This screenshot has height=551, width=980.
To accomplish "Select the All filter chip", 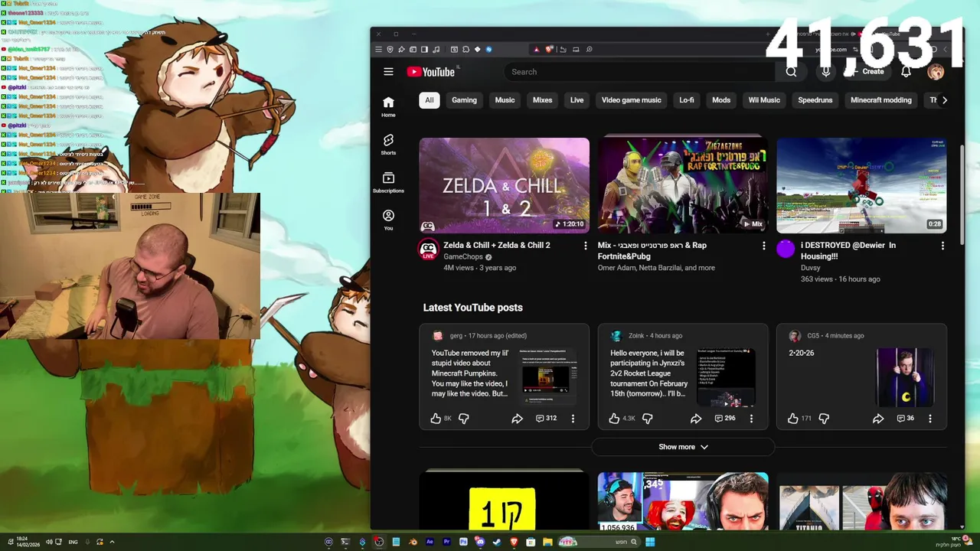I will [x=430, y=100].
